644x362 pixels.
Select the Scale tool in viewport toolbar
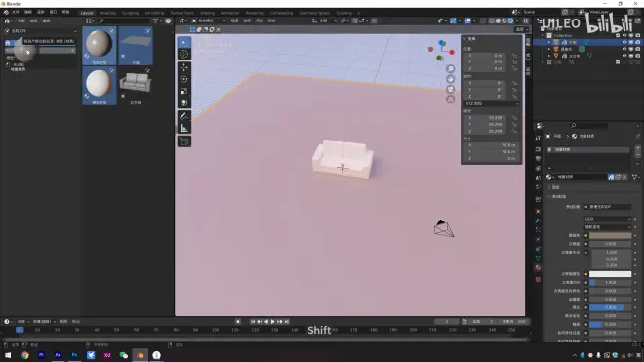(184, 91)
